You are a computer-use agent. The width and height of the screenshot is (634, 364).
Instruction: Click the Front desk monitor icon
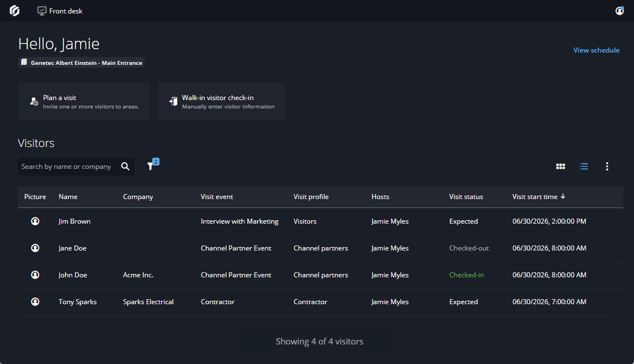41,11
